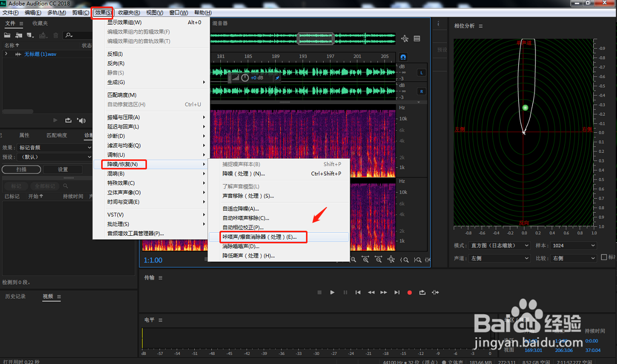Click the Zoom In icon below the spectrogram
The height and width of the screenshot is (364, 617).
[366, 259]
